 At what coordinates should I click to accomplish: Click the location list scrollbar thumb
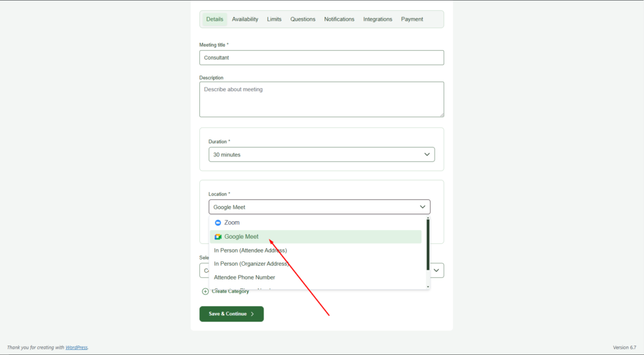(x=428, y=244)
